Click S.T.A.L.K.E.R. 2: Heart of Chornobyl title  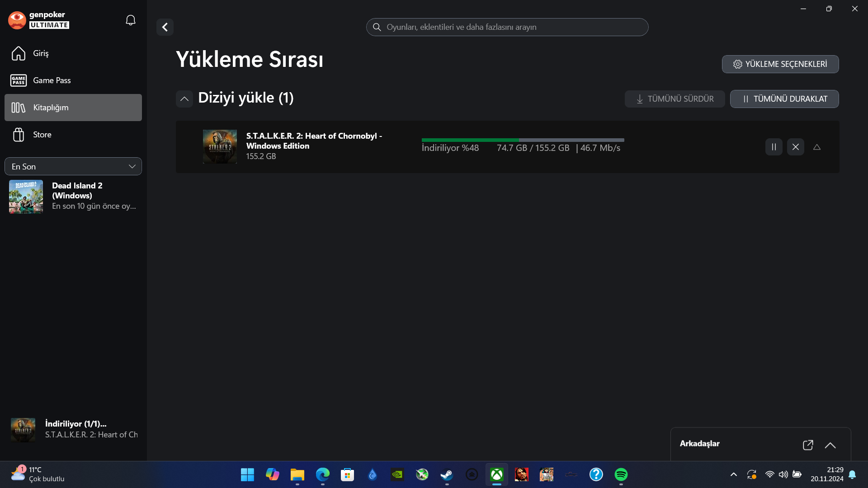(314, 141)
